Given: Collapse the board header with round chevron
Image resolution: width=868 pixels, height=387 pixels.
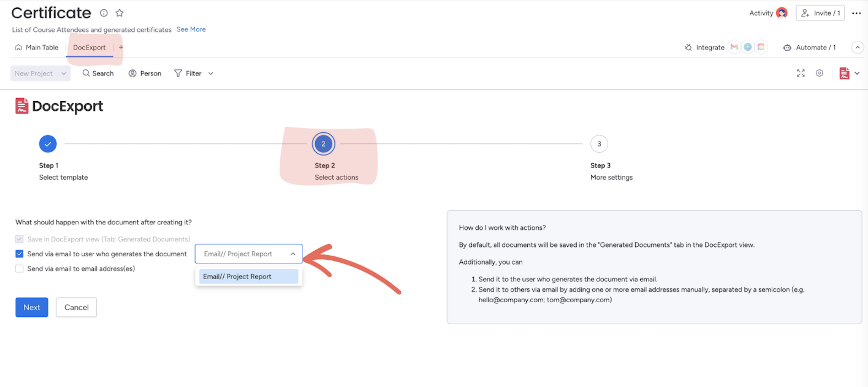Looking at the screenshot, I should pyautogui.click(x=857, y=47).
